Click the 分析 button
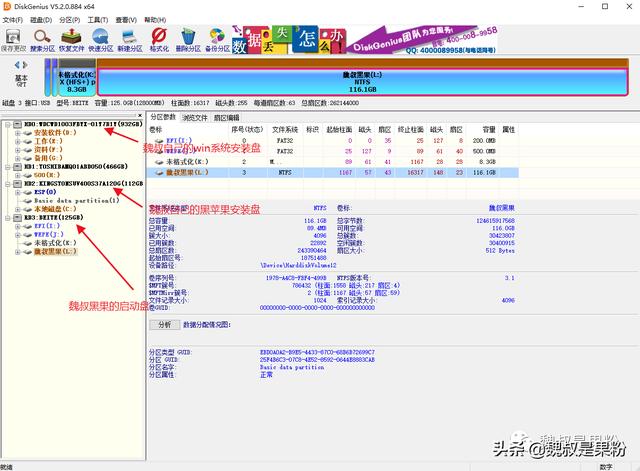Screen dimensions: 640x471 tap(164, 325)
